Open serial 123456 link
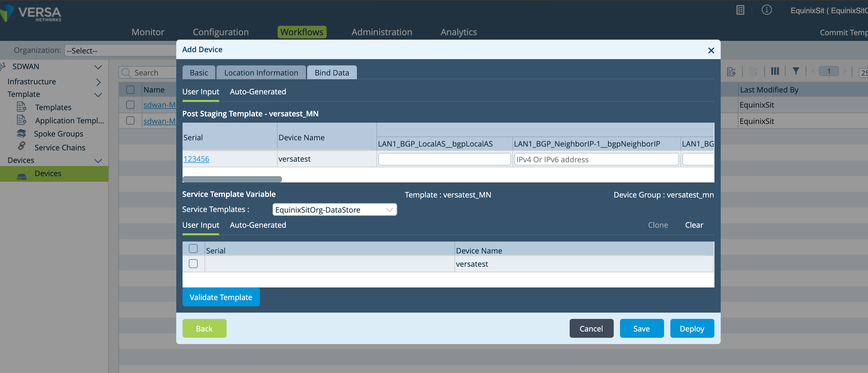Image resolution: width=868 pixels, height=373 pixels. [x=196, y=159]
